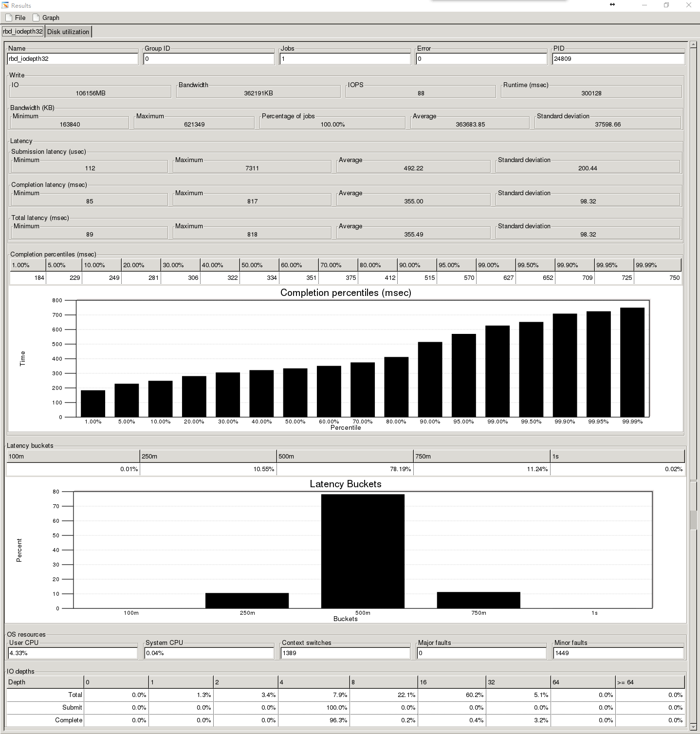
Task: Select Bandwidth Average value 363683.85
Action: tap(470, 124)
